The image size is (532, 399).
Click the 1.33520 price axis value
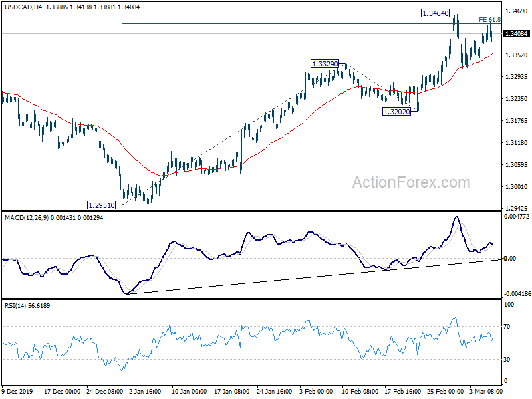517,55
